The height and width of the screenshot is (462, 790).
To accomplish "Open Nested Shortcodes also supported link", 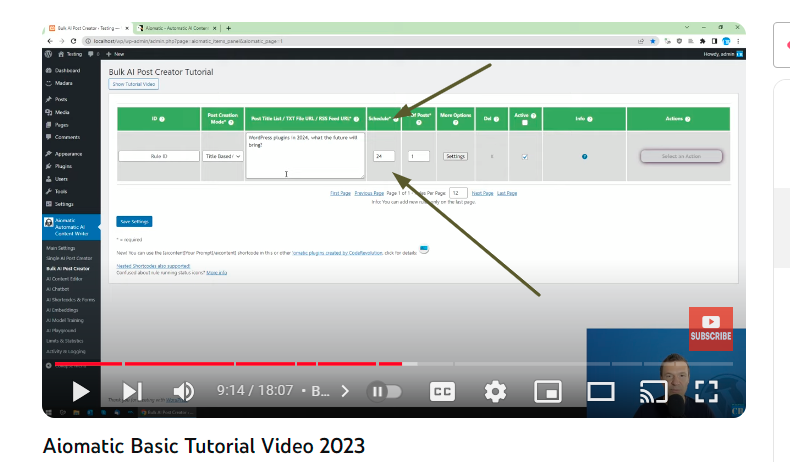I will click(153, 266).
